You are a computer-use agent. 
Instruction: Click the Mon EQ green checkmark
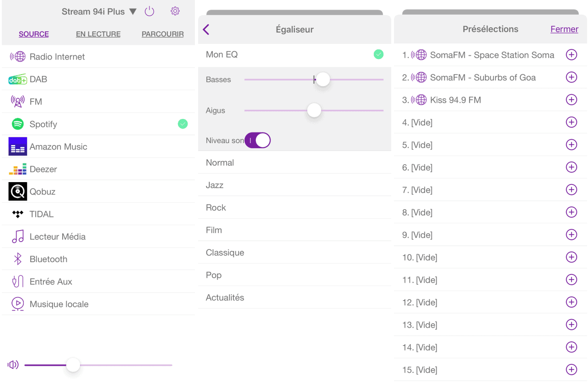[378, 54]
